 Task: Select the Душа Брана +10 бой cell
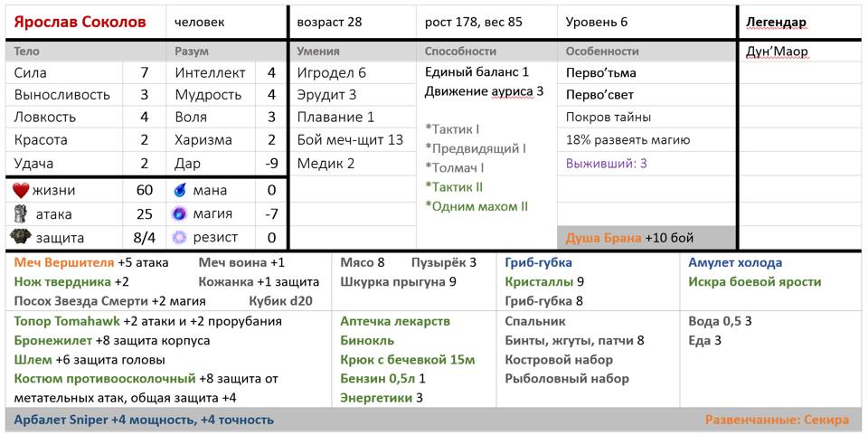(629, 239)
